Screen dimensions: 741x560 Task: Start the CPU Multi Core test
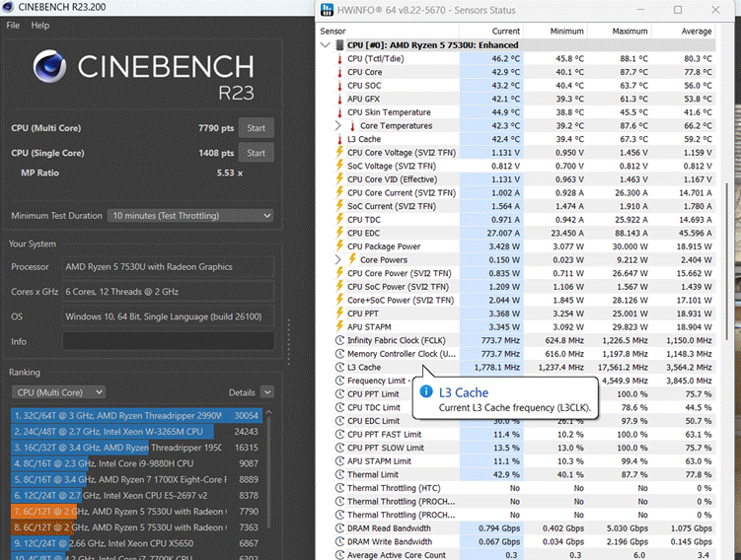coord(256,128)
